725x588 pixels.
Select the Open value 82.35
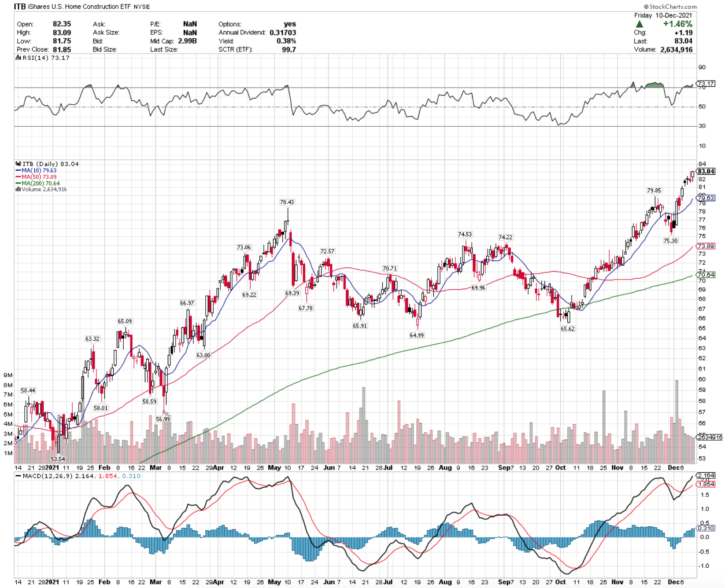[62, 24]
